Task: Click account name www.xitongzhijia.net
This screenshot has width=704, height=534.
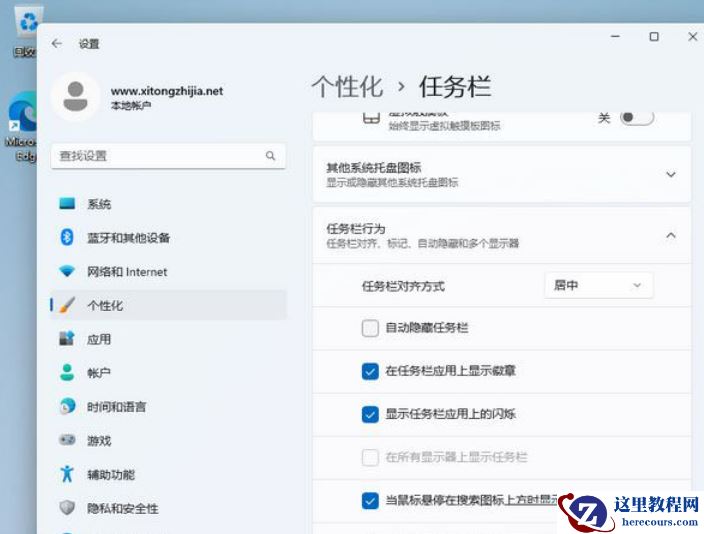Action: pos(167,91)
